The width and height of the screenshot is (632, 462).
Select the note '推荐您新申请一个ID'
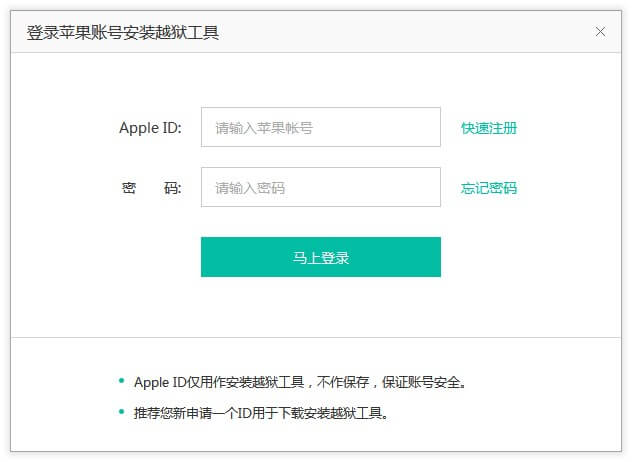pos(193,413)
